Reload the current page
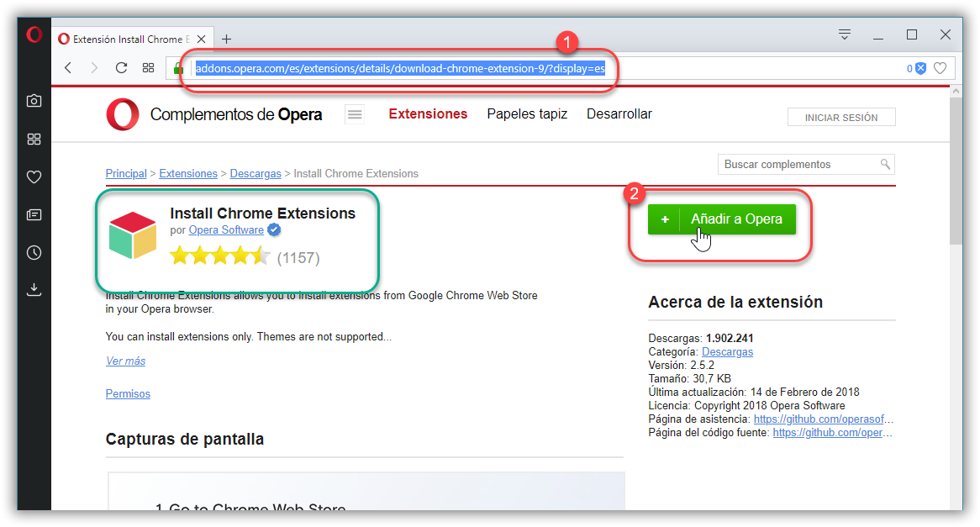Screen dimensions: 980x527 121,67
